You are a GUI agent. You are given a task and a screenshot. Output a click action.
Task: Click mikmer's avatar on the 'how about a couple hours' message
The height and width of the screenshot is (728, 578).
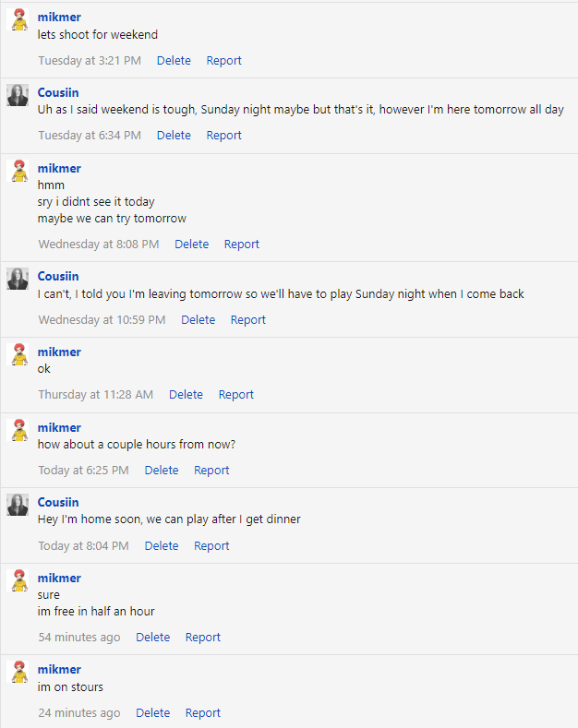(x=18, y=430)
